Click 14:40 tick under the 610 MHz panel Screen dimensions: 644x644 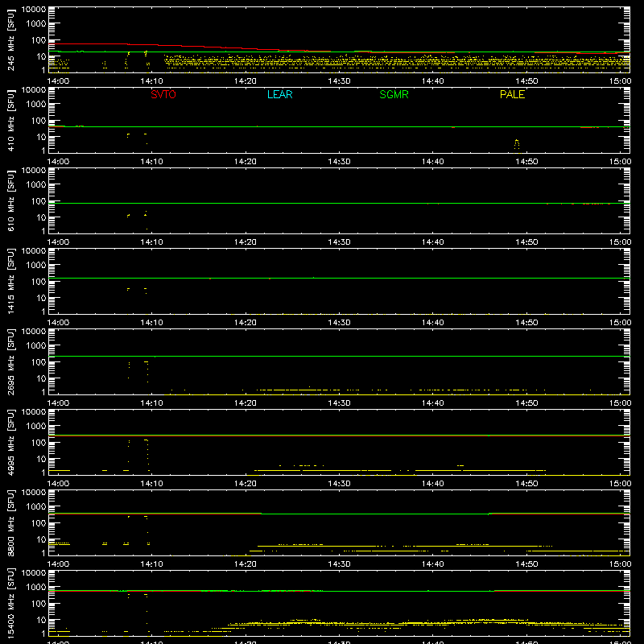coord(433,242)
